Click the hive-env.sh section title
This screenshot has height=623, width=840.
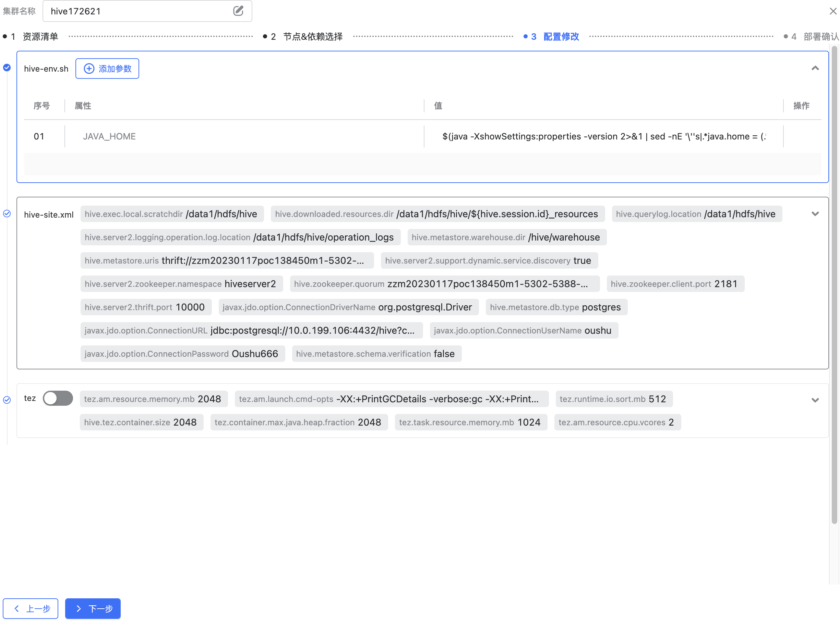click(46, 69)
